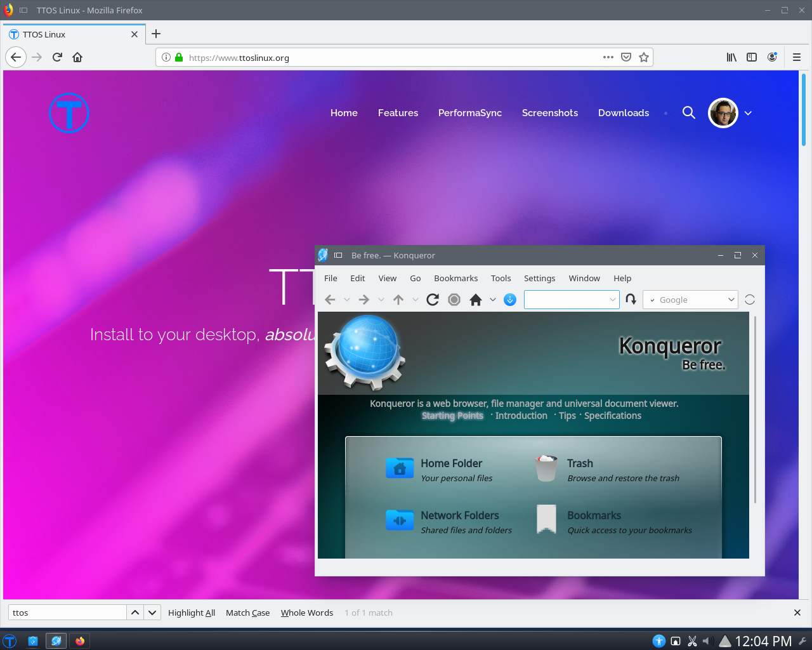Screen dimensions: 812x650
Task: Expand Konqueror home button dropdown arrow
Action: [493, 300]
